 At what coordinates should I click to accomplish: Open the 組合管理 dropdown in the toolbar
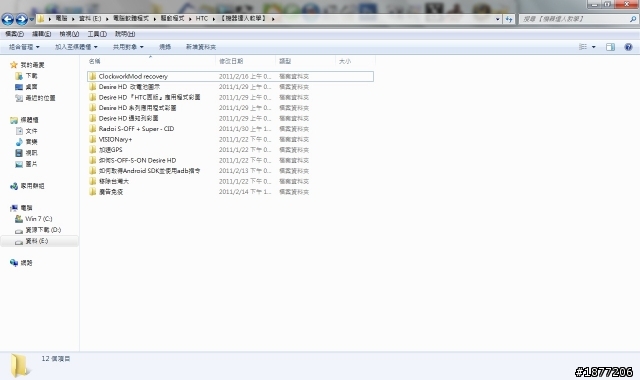click(x=24, y=47)
